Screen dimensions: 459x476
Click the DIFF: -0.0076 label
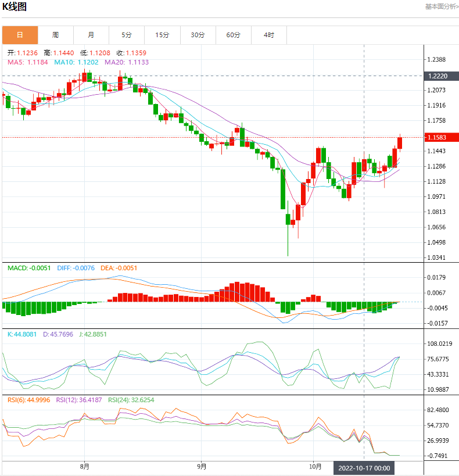[76, 268]
